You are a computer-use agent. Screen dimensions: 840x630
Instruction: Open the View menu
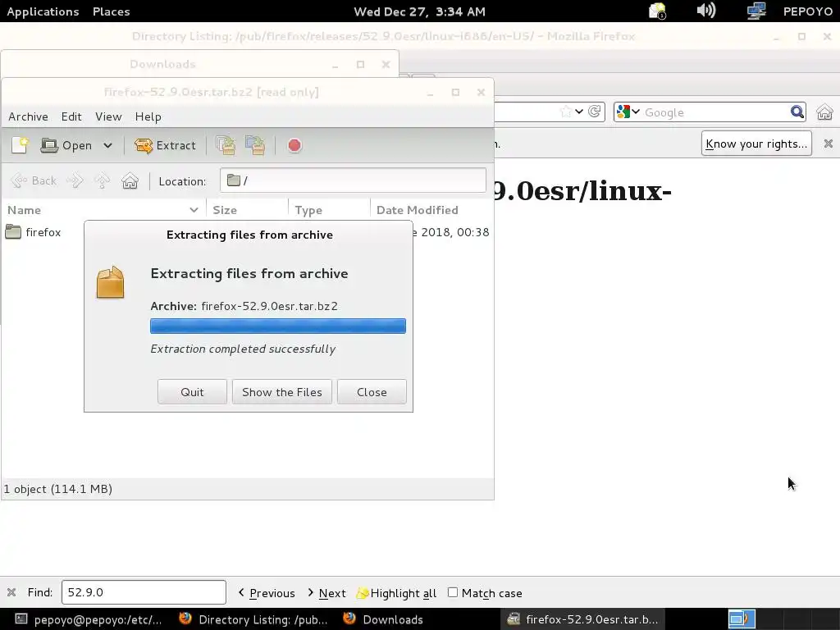coord(108,116)
